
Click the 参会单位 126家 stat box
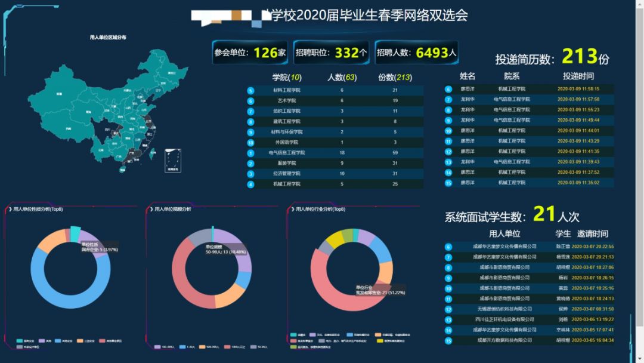click(x=250, y=53)
